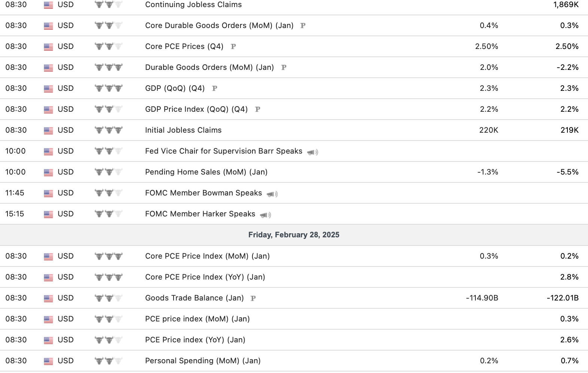Click the preliminary icon beside Goods Trade Balance (Jan)

pyautogui.click(x=253, y=298)
